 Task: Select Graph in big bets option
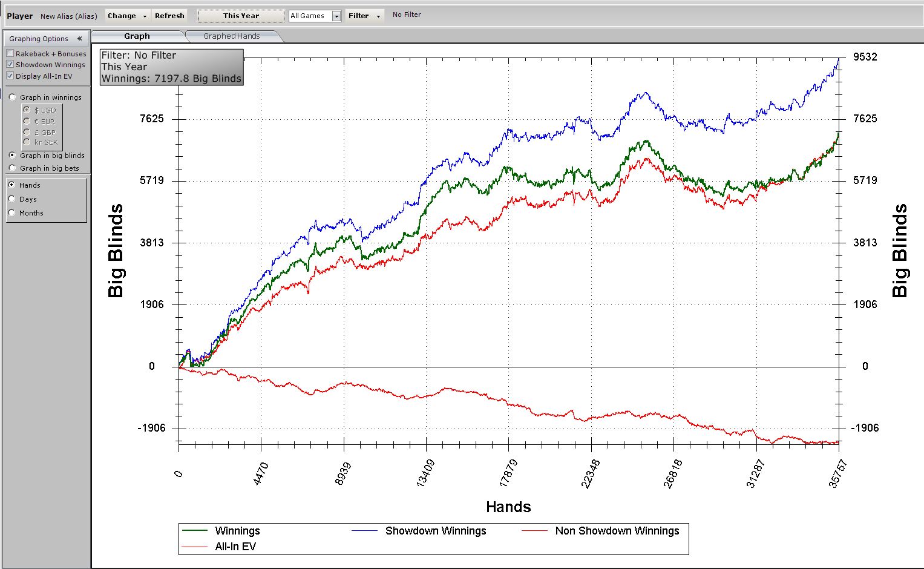tap(12, 168)
